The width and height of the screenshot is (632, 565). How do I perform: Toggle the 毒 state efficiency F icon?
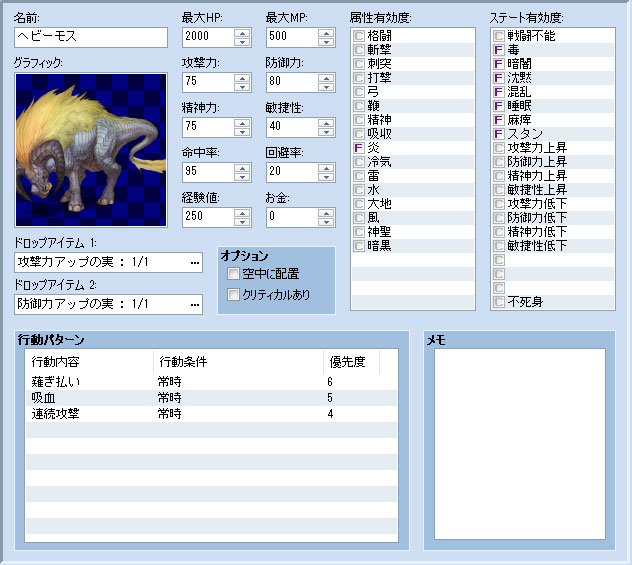click(x=499, y=49)
